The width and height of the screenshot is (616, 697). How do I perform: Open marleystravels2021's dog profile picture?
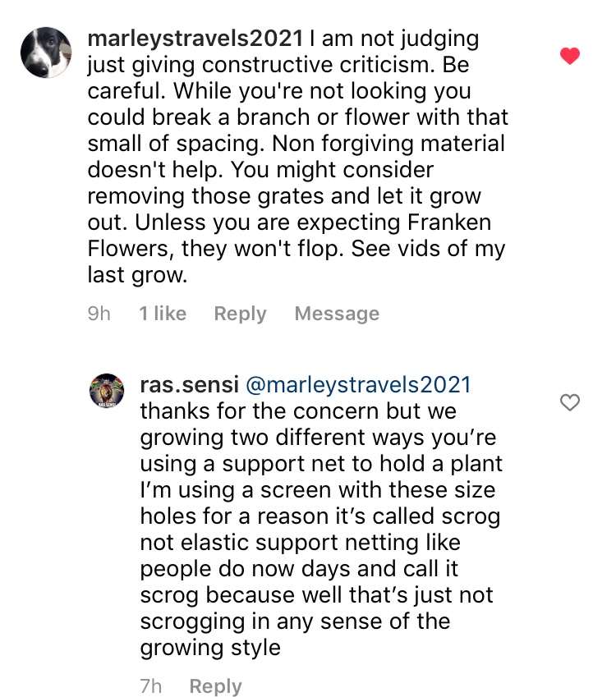47,53
